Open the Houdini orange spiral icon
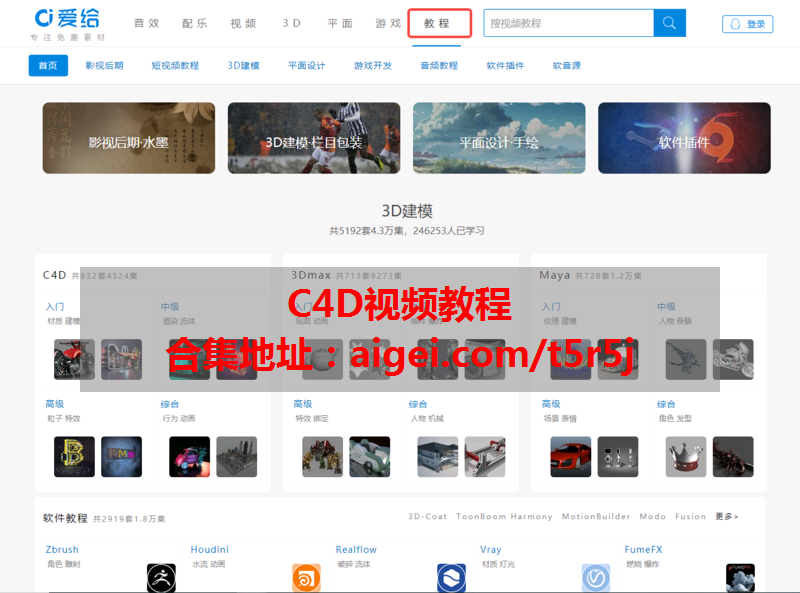 point(306,578)
